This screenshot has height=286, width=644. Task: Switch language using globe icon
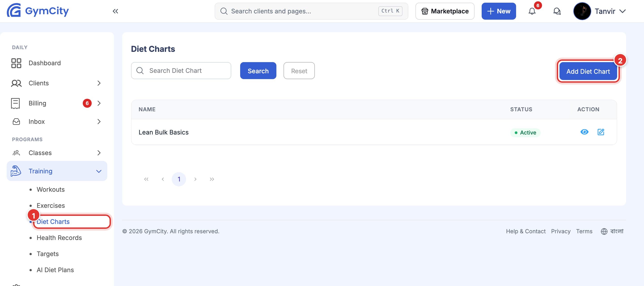[x=604, y=231]
